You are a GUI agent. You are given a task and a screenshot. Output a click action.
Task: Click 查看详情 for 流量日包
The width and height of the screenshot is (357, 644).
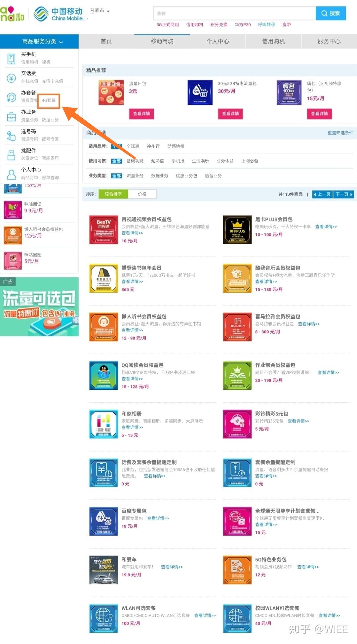(141, 114)
